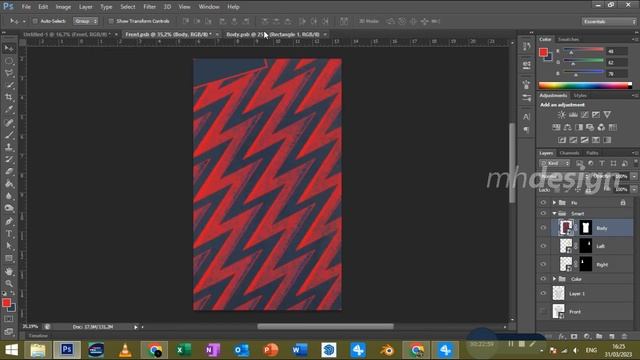Select the Brush tool
The image size is (640, 360).
(9, 135)
